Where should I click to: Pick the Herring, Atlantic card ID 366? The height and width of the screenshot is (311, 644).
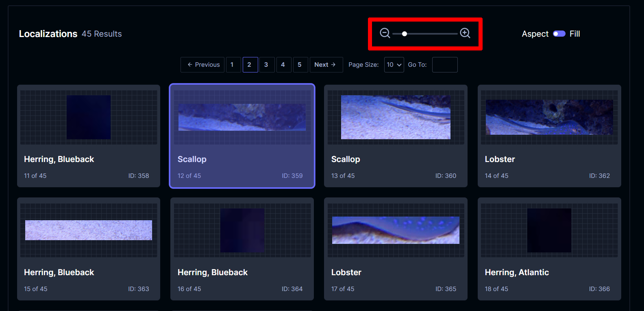(x=549, y=249)
